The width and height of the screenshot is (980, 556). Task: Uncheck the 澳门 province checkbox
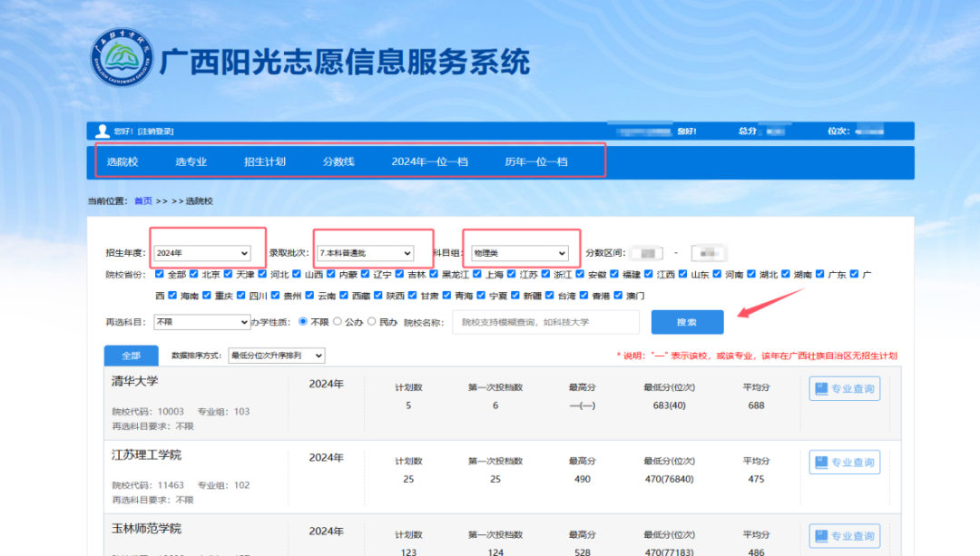[x=620, y=296]
